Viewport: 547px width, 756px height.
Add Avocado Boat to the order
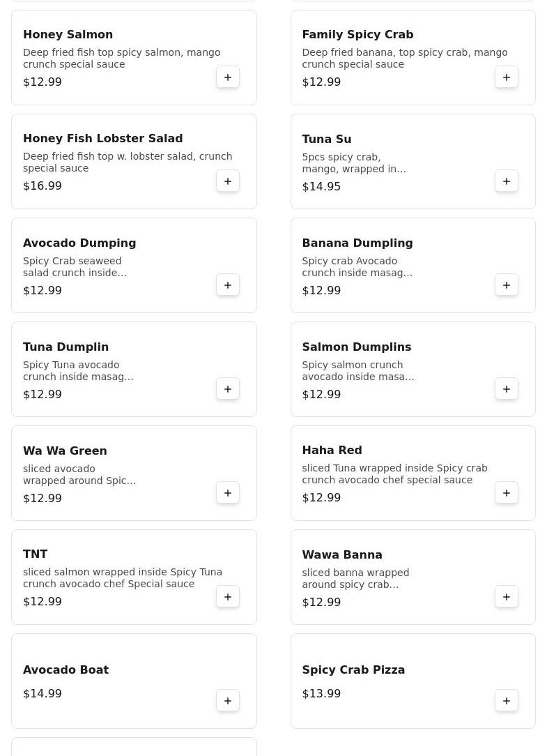pyautogui.click(x=228, y=700)
